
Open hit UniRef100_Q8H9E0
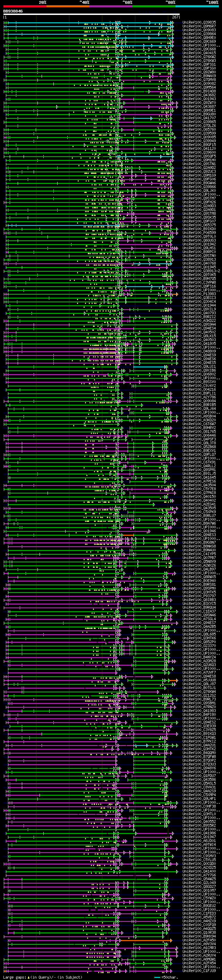pyautogui.click(x=199, y=38)
